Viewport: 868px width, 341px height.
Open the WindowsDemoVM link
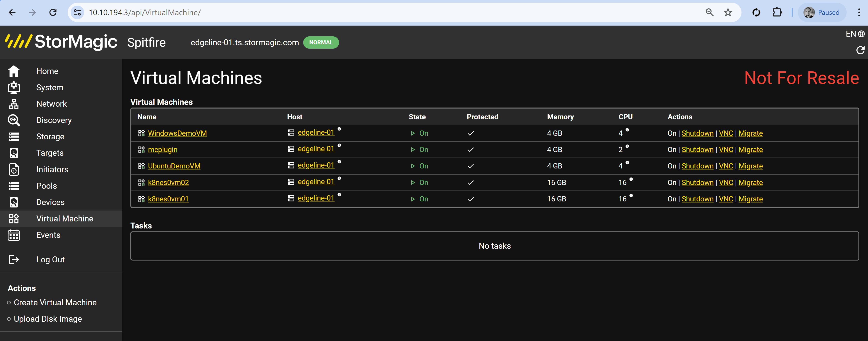click(x=177, y=133)
